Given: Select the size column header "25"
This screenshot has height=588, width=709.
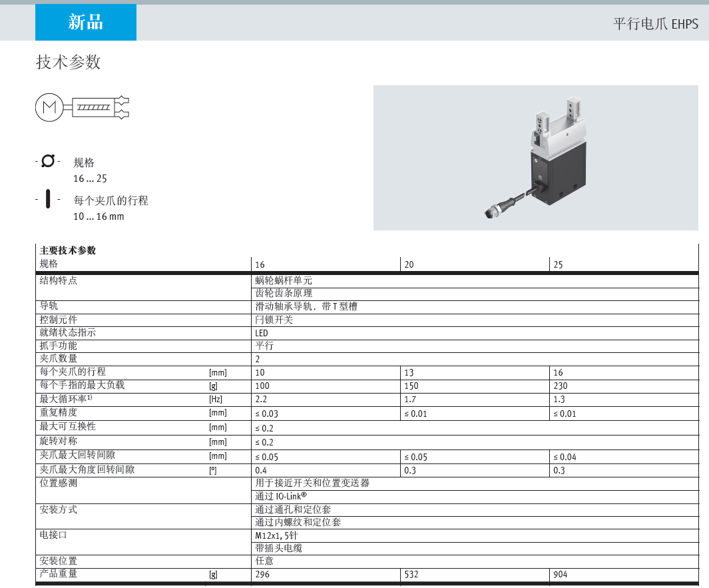Looking at the screenshot, I should click(x=558, y=264).
